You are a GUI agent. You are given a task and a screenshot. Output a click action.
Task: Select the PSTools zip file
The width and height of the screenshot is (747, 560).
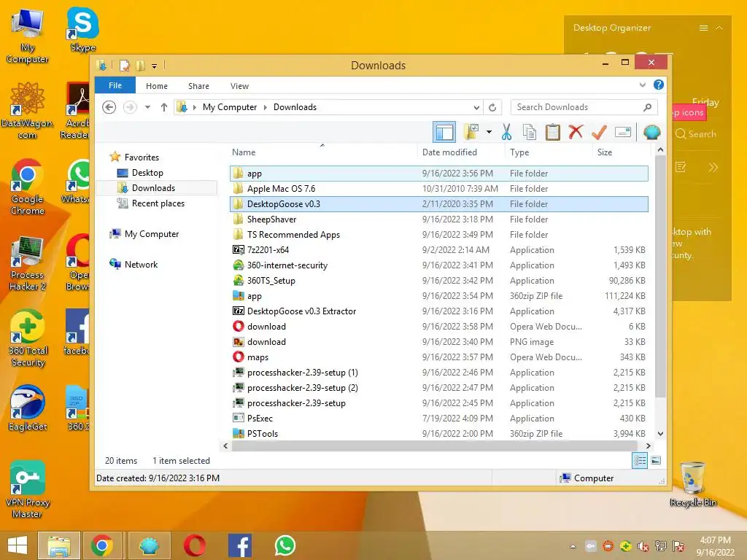pos(438,433)
